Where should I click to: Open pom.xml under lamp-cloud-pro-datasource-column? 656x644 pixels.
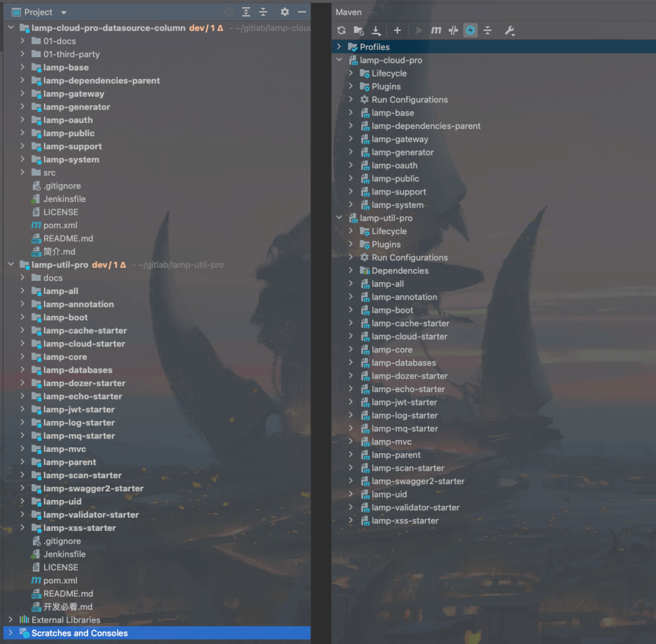pyautogui.click(x=60, y=225)
